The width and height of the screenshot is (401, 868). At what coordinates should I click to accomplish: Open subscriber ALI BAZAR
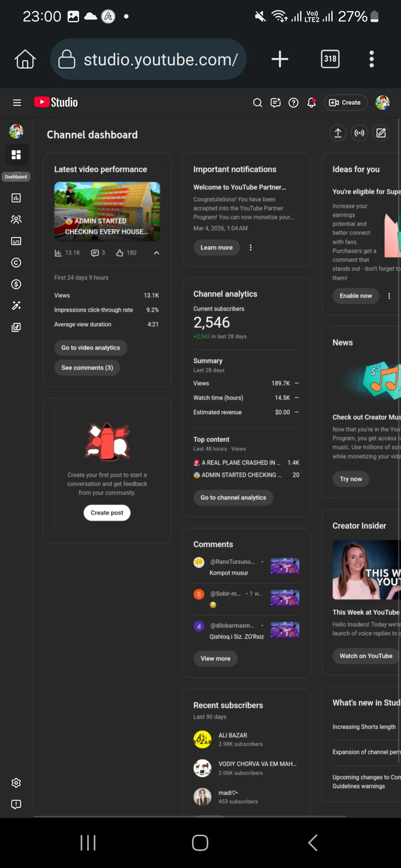(x=246, y=739)
